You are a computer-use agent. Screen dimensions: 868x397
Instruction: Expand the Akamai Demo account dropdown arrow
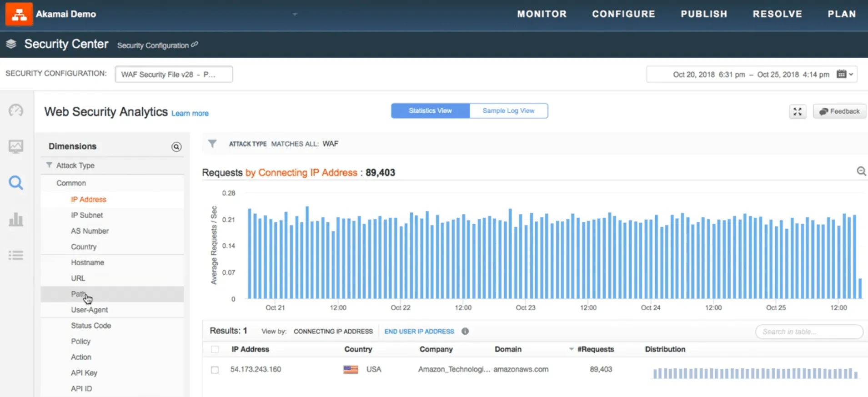click(295, 14)
